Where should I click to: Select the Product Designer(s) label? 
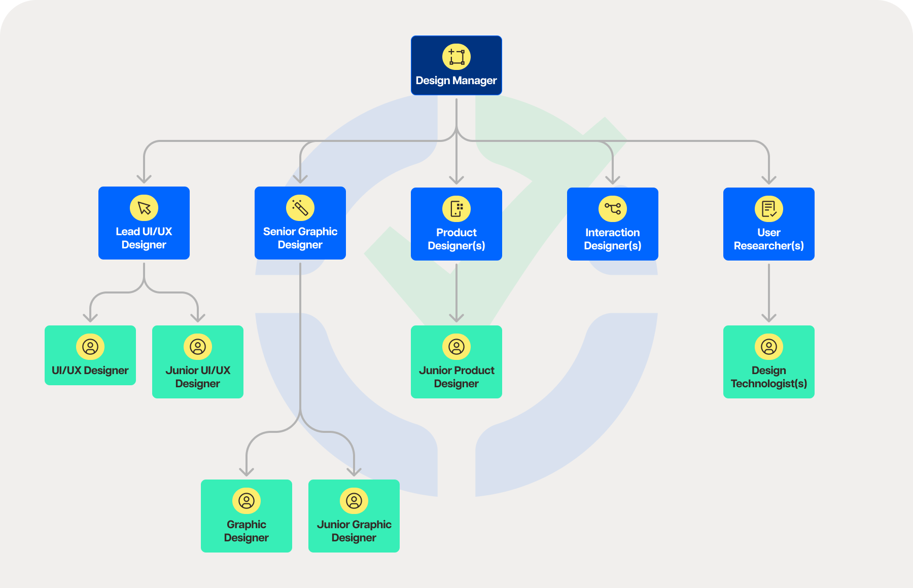click(456, 239)
